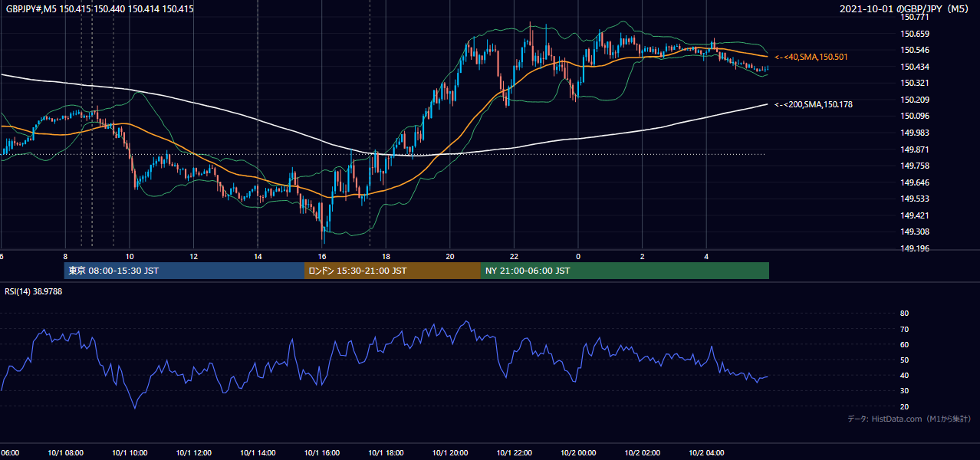Click price level 150.434 on axis
The width and height of the screenshot is (980, 460).
pos(915,67)
